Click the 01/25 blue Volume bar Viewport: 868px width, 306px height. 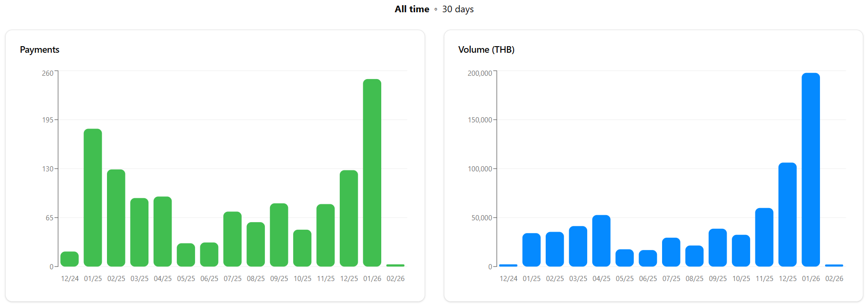[532, 250]
